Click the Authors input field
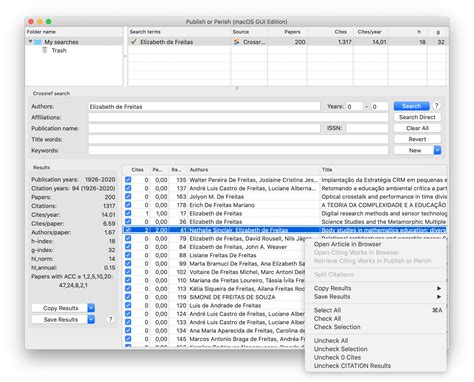This screenshot has height=382, width=474. point(204,107)
